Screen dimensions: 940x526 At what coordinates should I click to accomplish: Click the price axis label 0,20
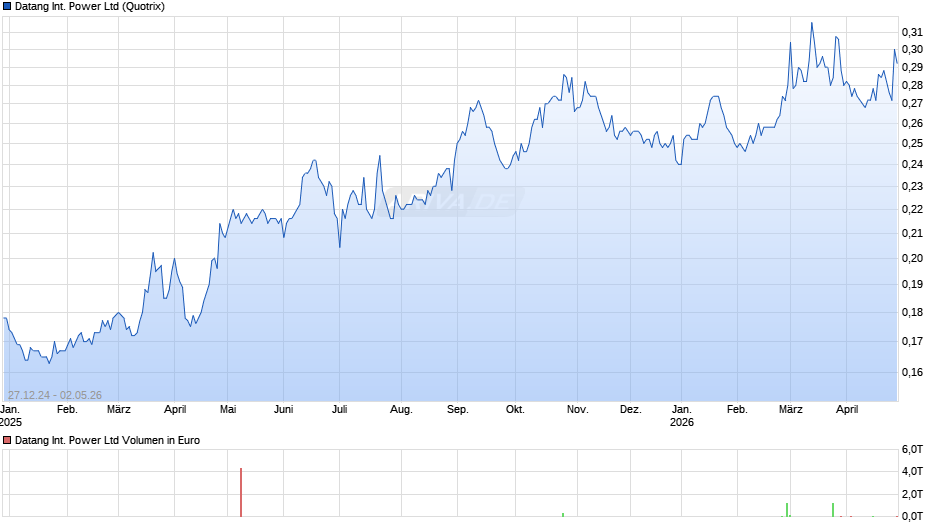pos(912,259)
